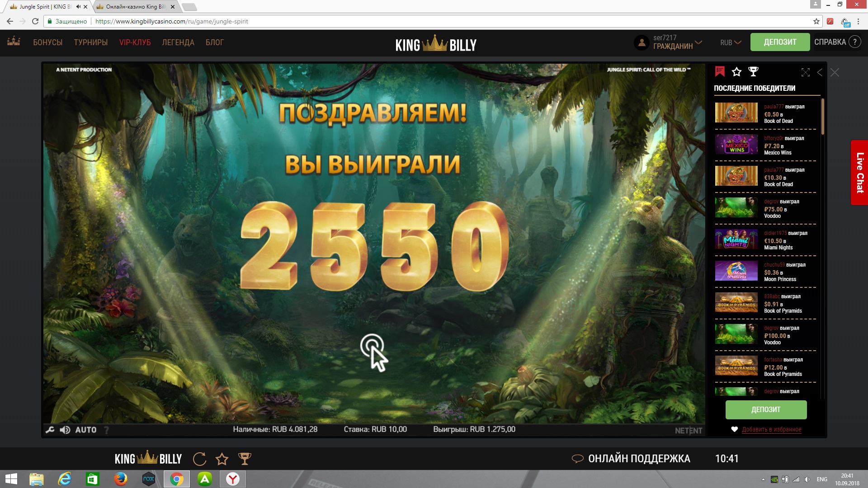Bookmark this page with the star icon
The image size is (868, 488).
[816, 21]
